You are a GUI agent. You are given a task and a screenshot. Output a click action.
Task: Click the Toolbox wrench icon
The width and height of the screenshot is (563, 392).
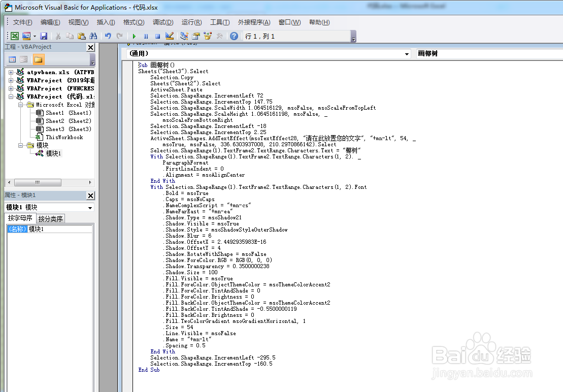219,36
